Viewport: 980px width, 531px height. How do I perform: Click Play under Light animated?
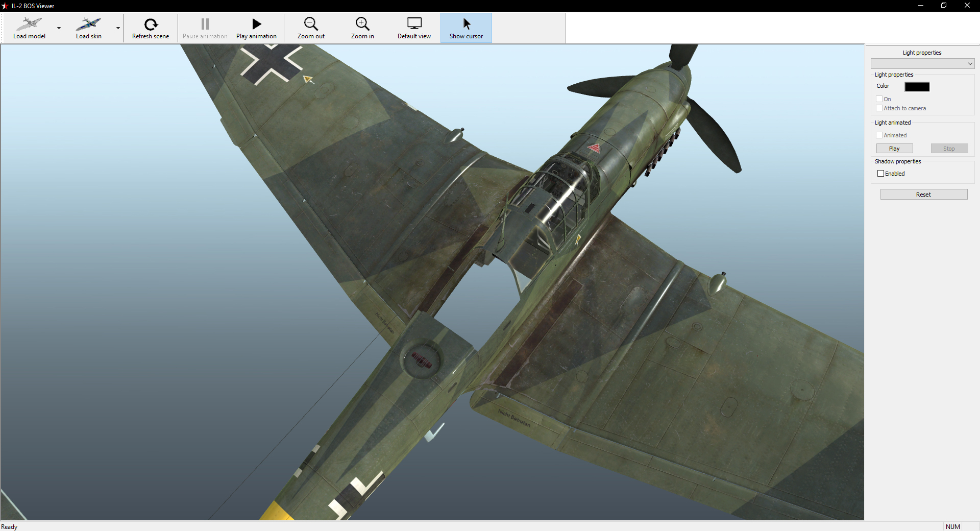[894, 149]
